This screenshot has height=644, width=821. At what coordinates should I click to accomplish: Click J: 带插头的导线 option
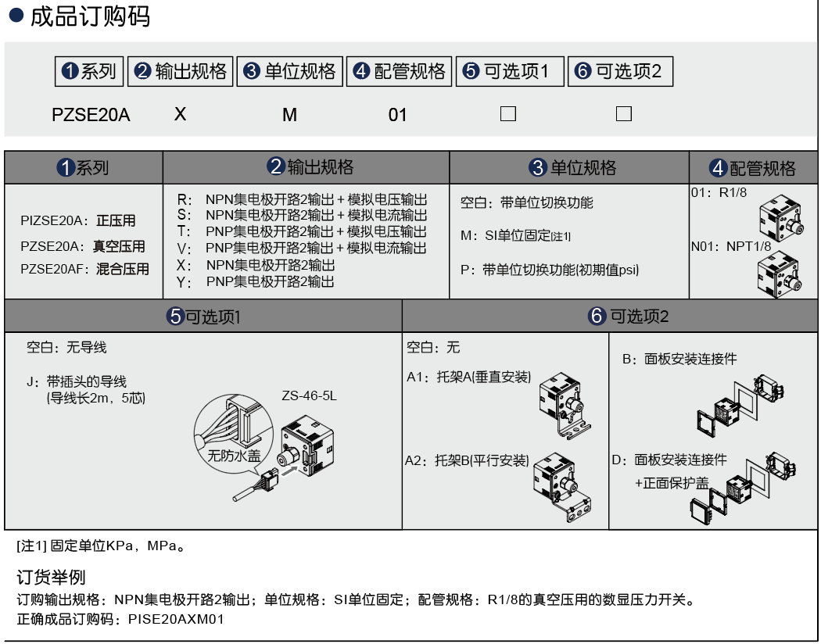pos(86,389)
